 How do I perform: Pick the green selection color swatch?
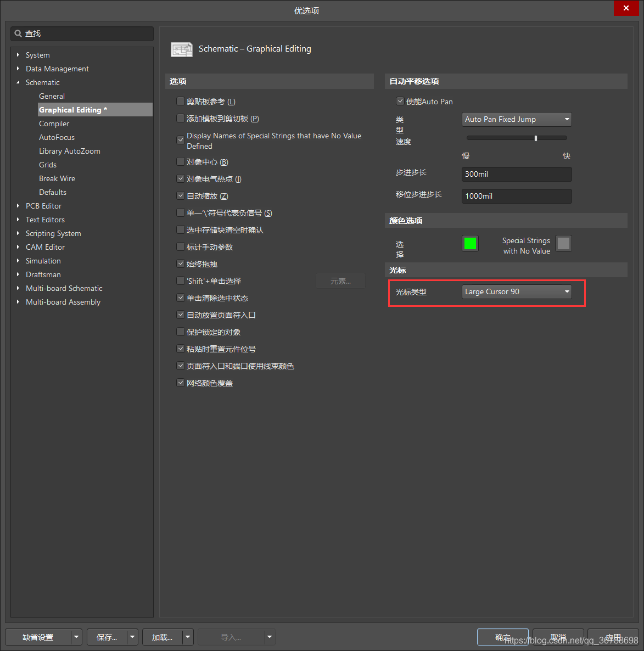pos(470,243)
